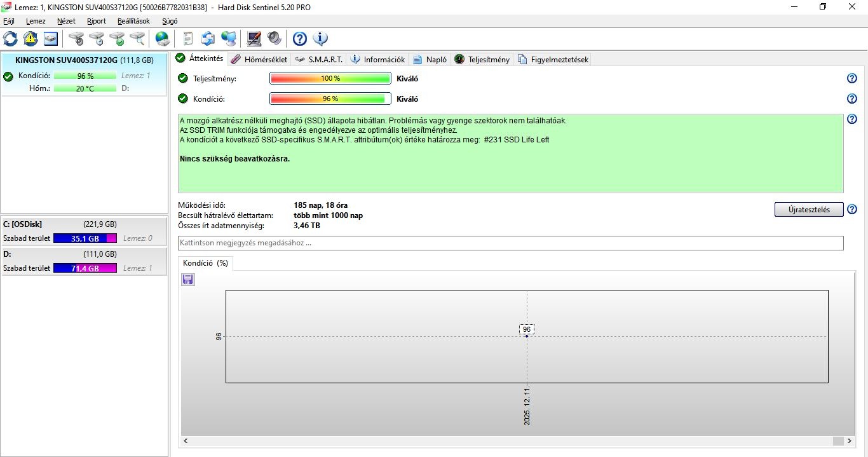
Task: Open the Teljesítmény tab
Action: 482,59
